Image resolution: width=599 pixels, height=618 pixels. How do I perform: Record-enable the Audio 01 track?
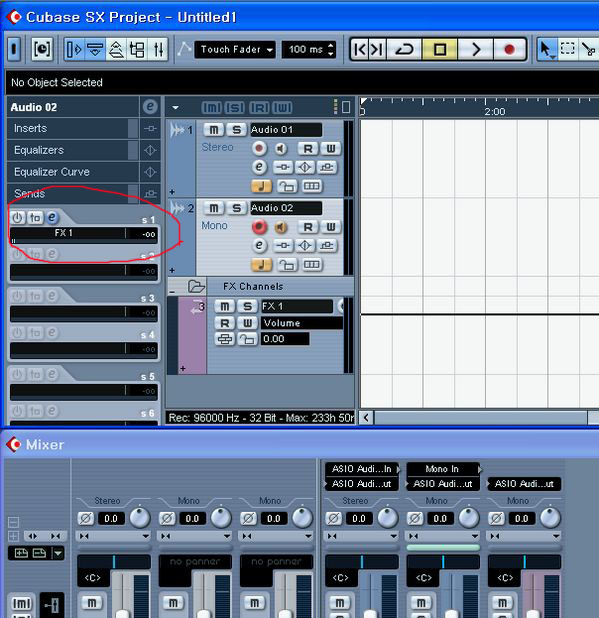pyautogui.click(x=259, y=149)
